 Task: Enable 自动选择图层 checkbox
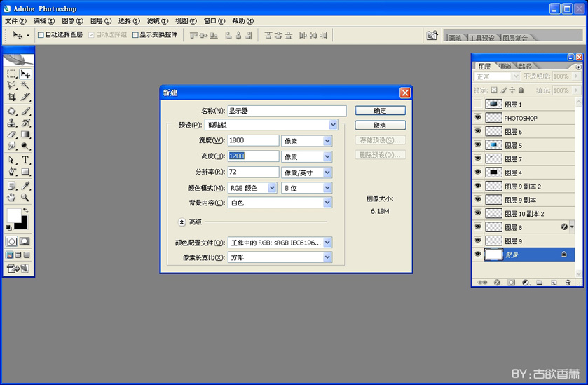coord(41,35)
